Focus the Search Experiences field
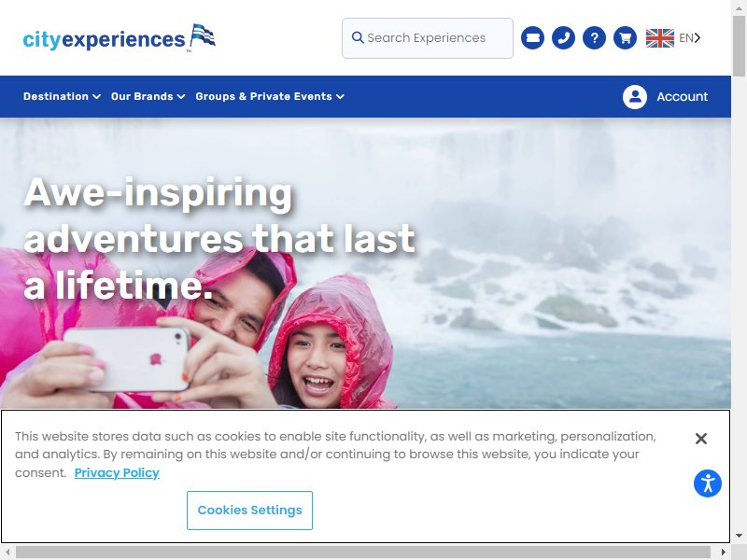The width and height of the screenshot is (747, 560). pyautogui.click(x=428, y=38)
